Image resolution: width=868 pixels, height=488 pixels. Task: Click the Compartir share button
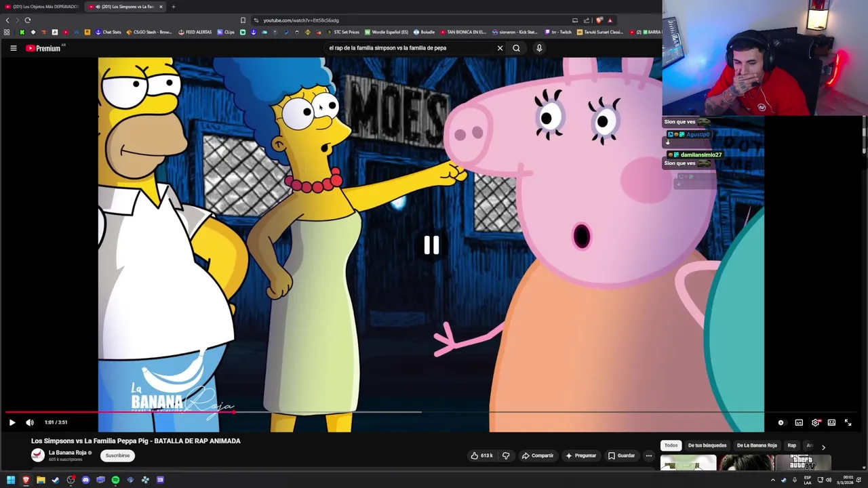click(538, 455)
